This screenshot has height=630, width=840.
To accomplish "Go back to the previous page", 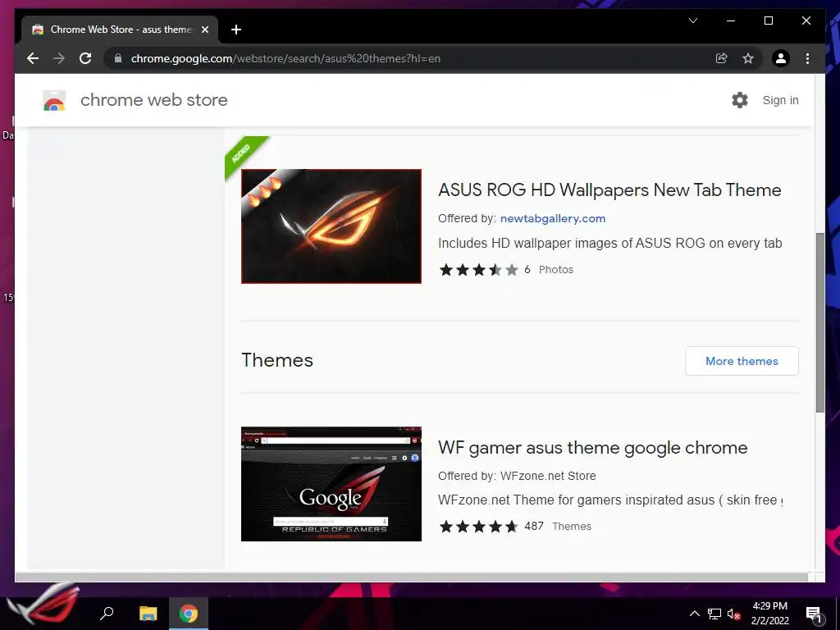I will click(x=33, y=58).
